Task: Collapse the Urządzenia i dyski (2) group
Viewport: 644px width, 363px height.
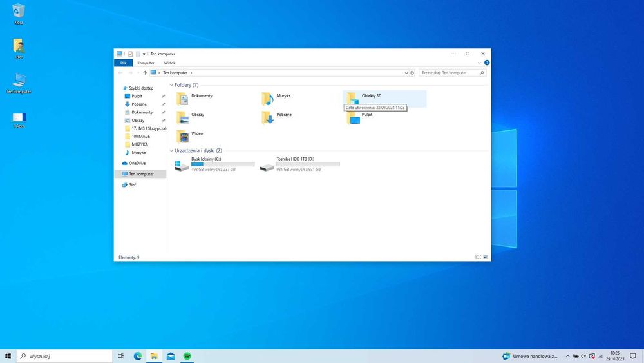Action: 171,150
